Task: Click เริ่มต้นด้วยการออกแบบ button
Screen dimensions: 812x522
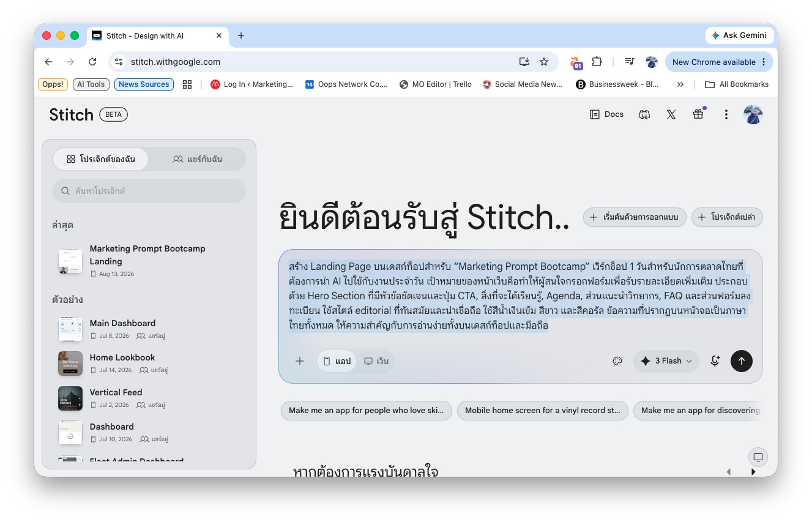Action: [x=635, y=217]
